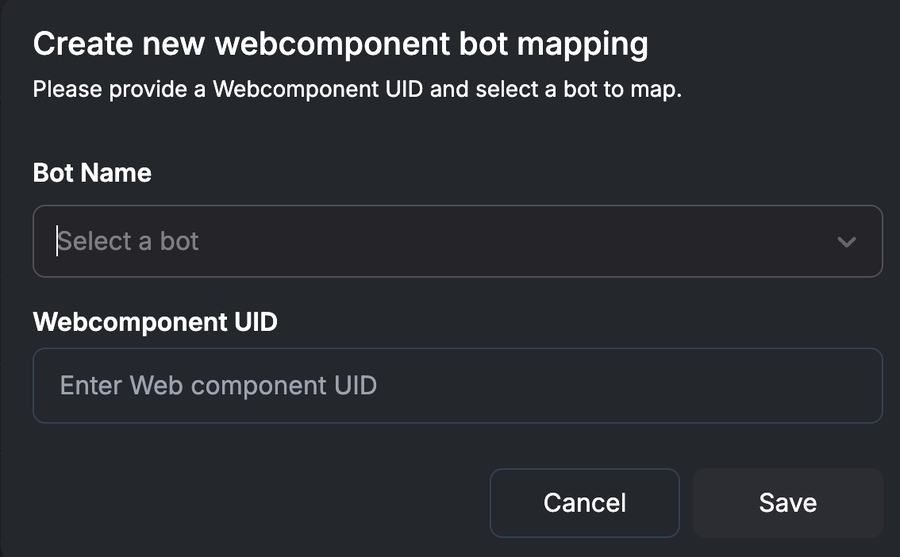Click the dialog title heading text
Viewport: 900px width, 557px height.
341,44
